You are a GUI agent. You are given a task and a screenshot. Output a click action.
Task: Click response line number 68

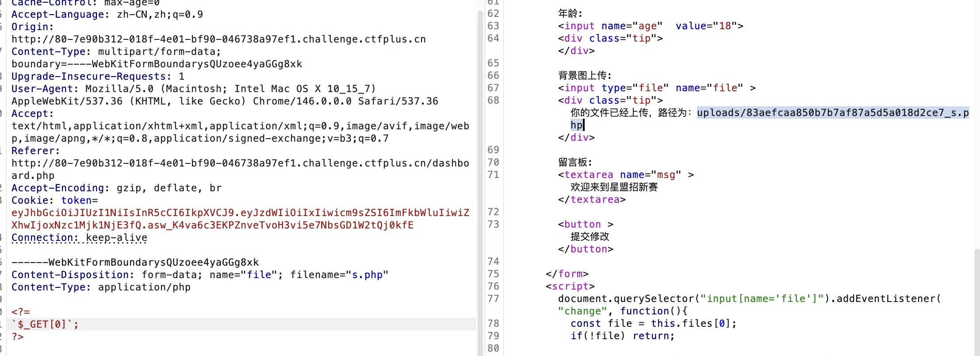click(x=493, y=101)
